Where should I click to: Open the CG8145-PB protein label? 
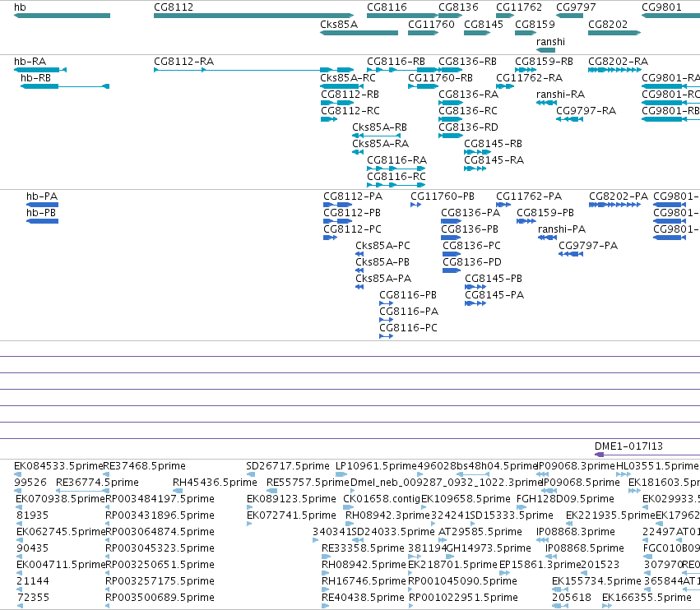494,279
